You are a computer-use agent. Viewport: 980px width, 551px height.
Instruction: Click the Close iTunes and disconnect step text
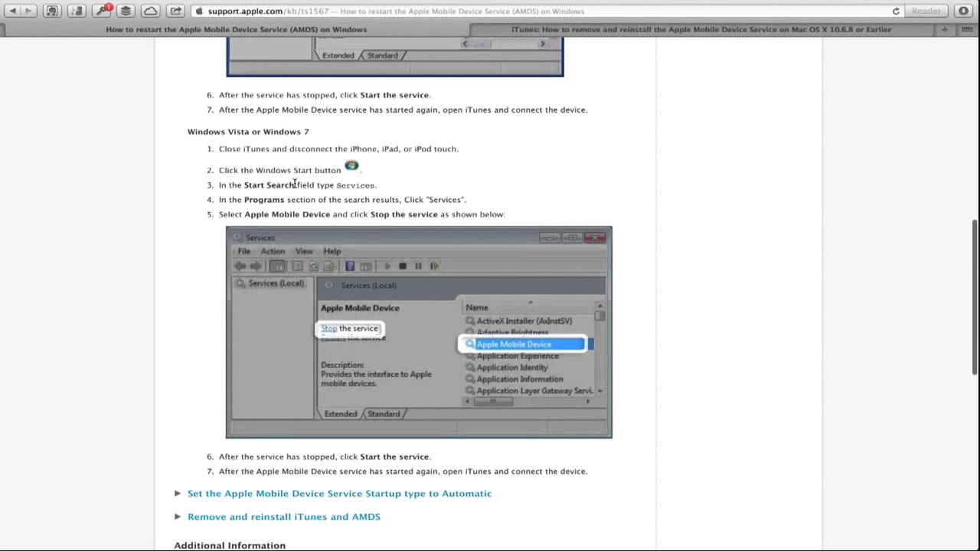[x=338, y=148]
